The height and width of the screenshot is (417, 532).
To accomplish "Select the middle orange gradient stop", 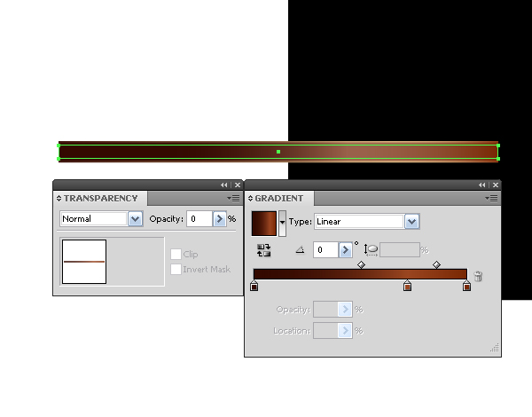I will point(407,286).
